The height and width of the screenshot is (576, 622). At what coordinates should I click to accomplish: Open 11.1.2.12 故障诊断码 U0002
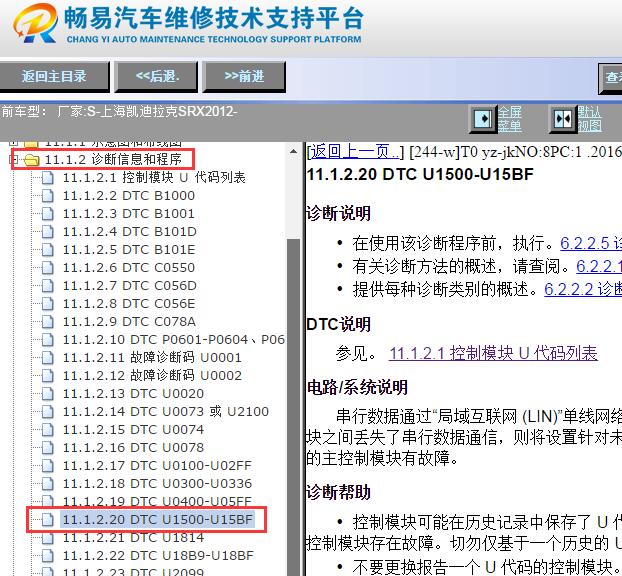coord(152,375)
